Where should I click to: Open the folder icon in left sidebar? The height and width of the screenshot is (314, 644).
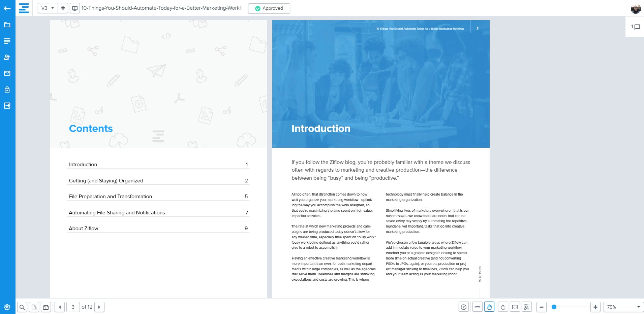click(7, 25)
